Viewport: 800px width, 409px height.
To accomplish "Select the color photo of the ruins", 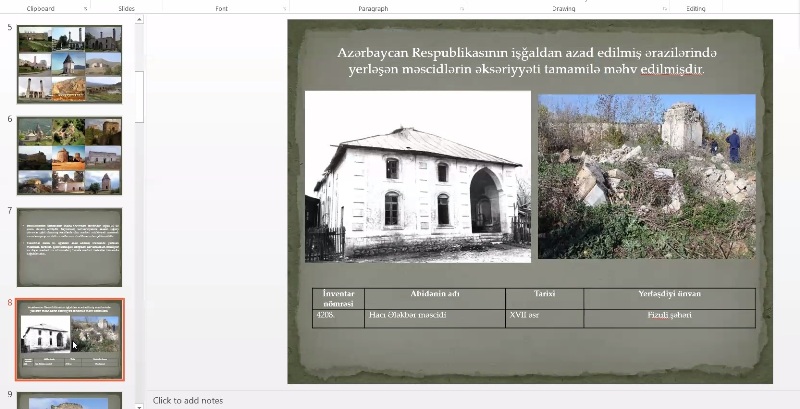I will [647, 176].
